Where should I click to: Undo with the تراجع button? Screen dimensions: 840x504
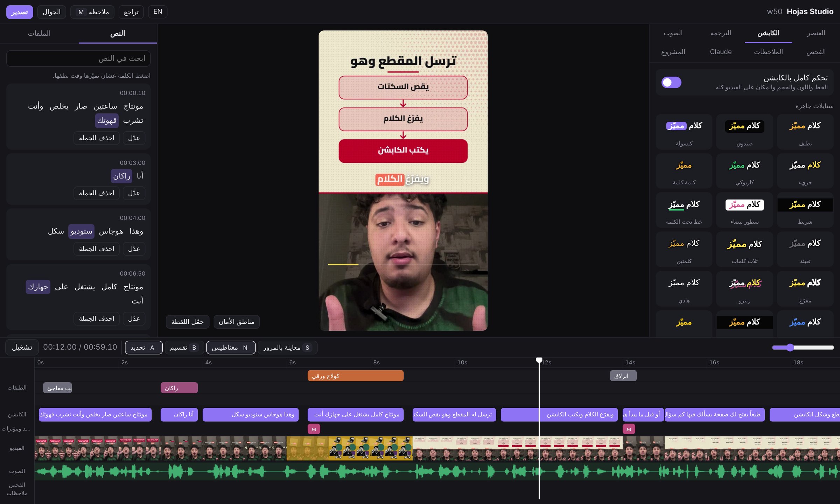tap(131, 12)
